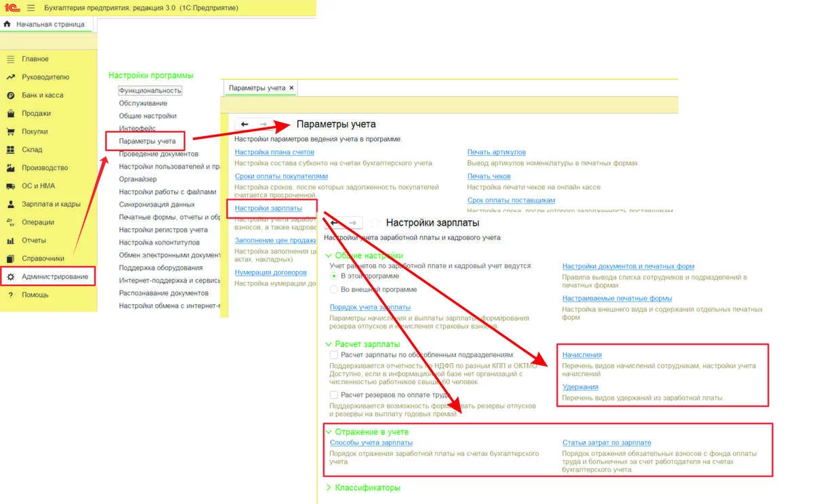Open the hamburger main menu

31,7
